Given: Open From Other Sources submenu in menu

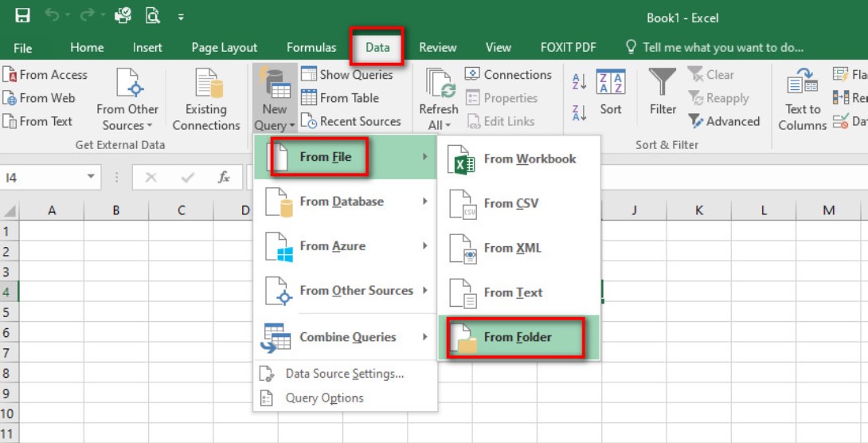Looking at the screenshot, I should (345, 290).
